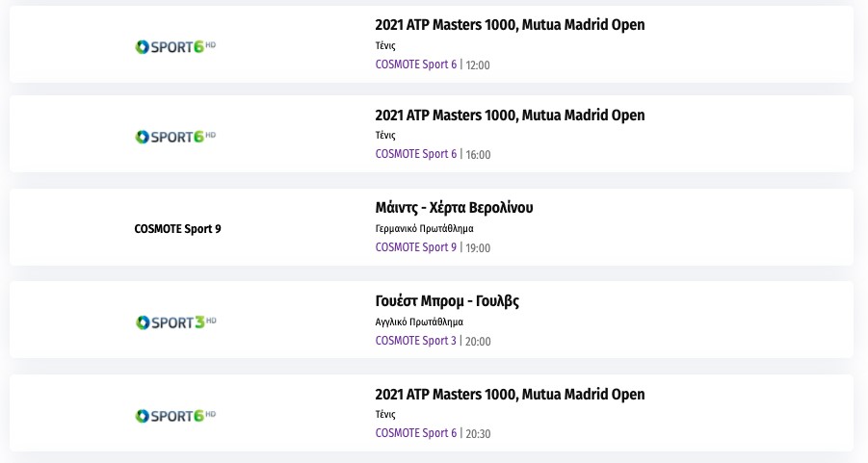Click the 20:00 time of the Γουέστ Μπρομ match
The height and width of the screenshot is (463, 868).
tap(478, 341)
